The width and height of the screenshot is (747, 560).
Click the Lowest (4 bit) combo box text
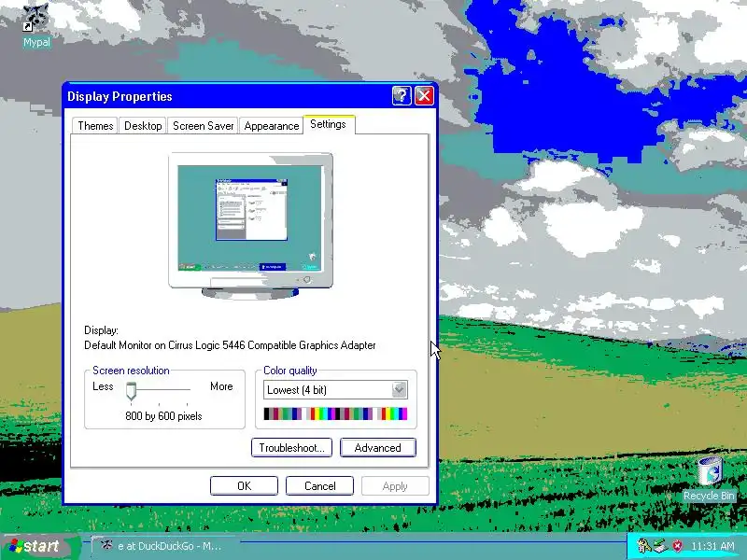coord(297,390)
